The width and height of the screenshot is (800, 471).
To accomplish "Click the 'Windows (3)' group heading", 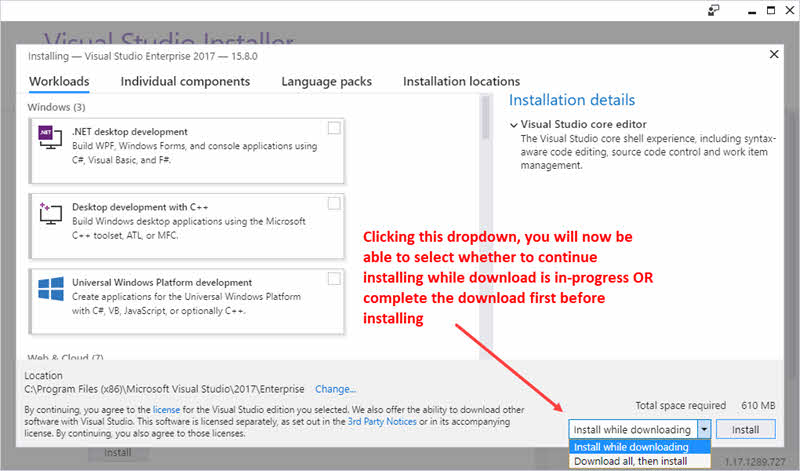I will (x=56, y=107).
